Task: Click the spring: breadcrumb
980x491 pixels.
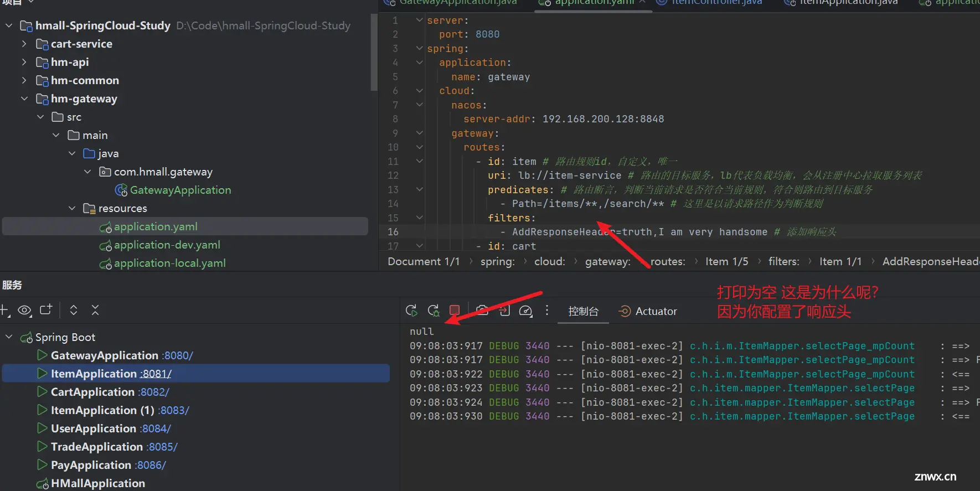Action: click(497, 261)
